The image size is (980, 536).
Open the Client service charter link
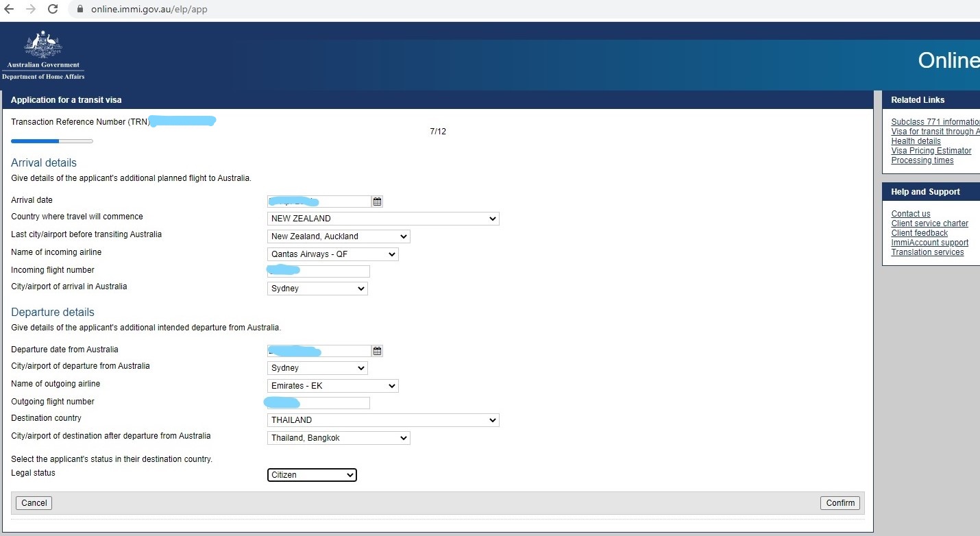[x=930, y=223]
